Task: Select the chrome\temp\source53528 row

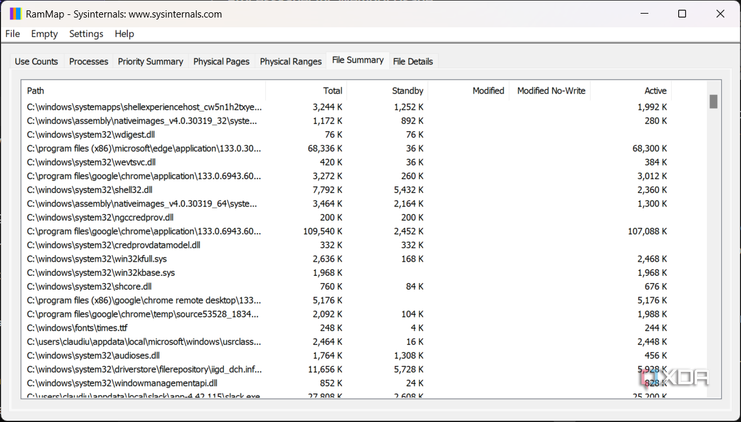Action: click(x=364, y=314)
